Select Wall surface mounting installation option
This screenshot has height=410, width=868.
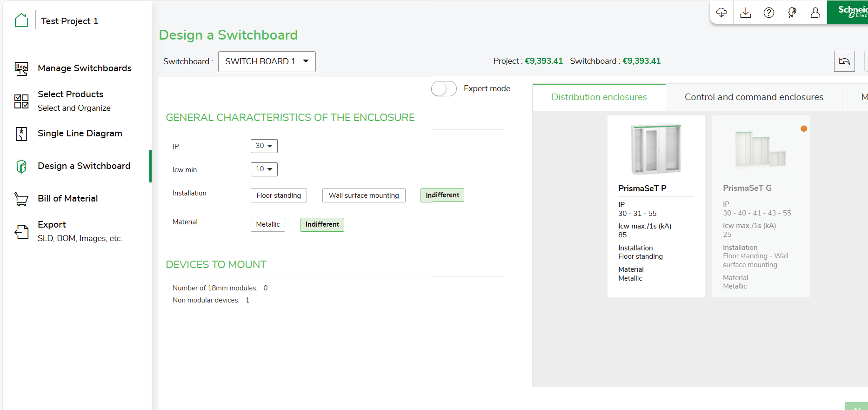[x=364, y=195]
